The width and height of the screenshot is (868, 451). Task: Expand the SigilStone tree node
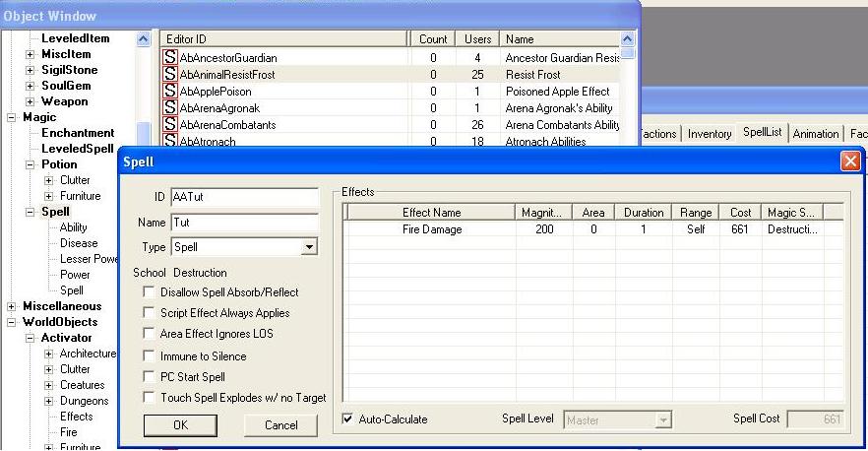click(x=30, y=70)
